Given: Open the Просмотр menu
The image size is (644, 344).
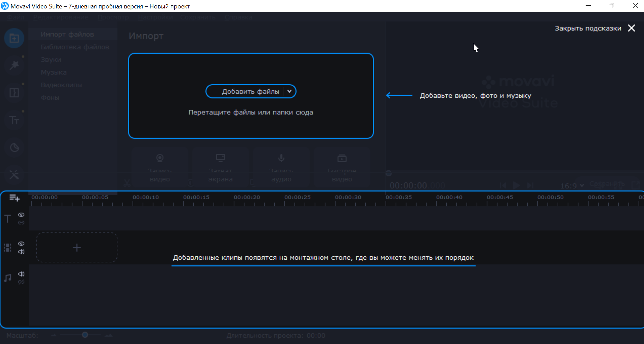Looking at the screenshot, I should tap(113, 17).
